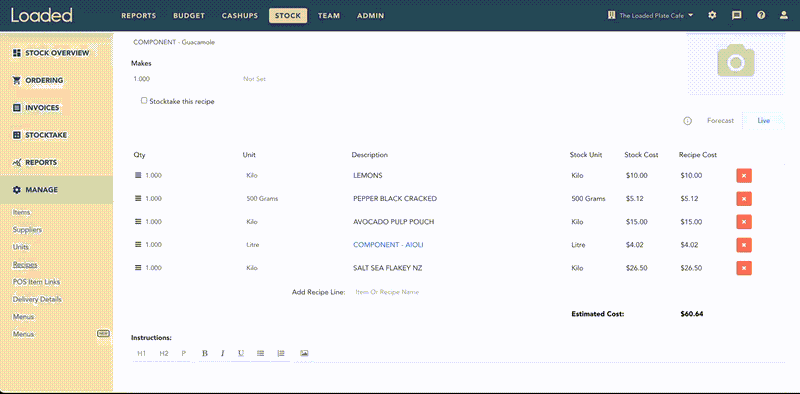Open the help question mark icon
Viewport: 800px width, 394px height.
[x=761, y=15]
